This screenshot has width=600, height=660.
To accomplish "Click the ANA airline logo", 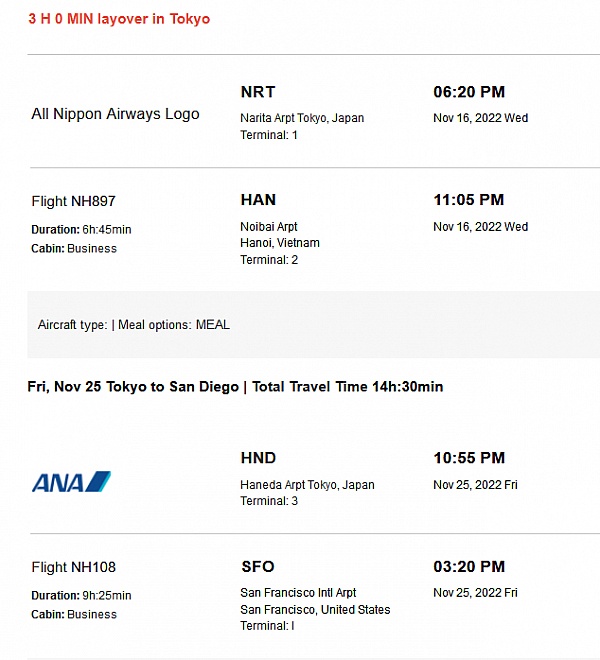I will click(71, 482).
